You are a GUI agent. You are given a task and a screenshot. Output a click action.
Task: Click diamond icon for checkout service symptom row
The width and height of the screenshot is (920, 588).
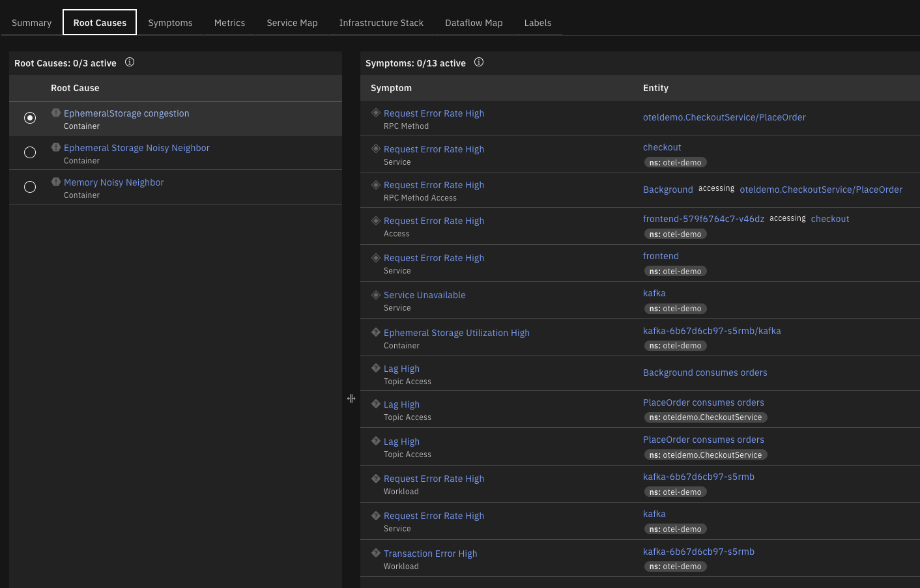376,148
